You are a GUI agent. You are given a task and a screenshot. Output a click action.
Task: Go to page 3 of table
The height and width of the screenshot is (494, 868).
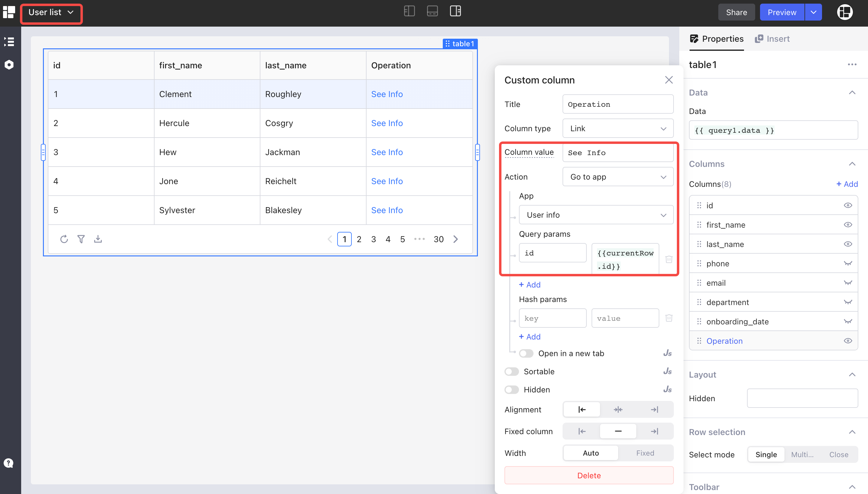373,239
